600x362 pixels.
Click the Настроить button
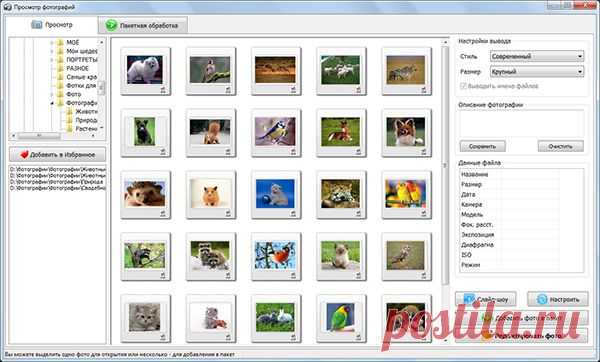558,299
